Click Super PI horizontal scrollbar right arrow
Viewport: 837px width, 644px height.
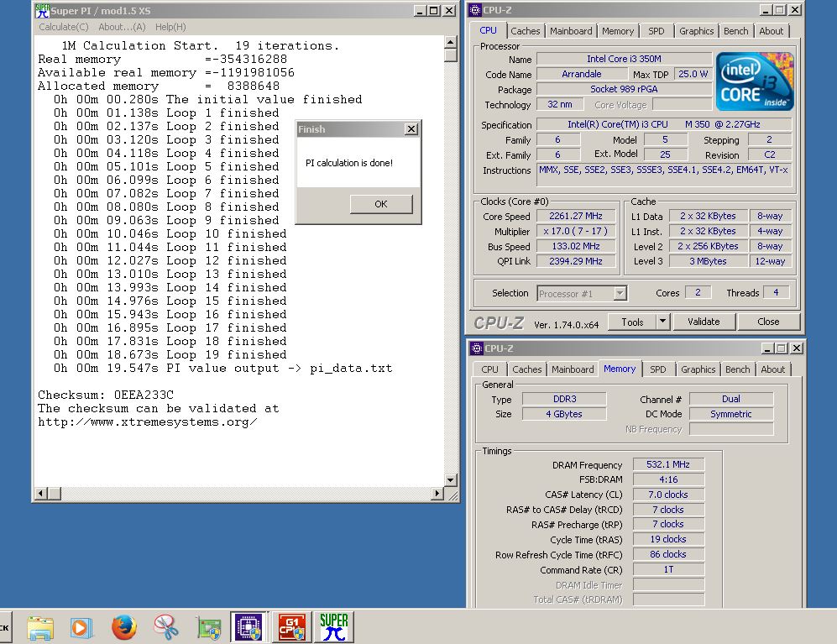click(437, 494)
